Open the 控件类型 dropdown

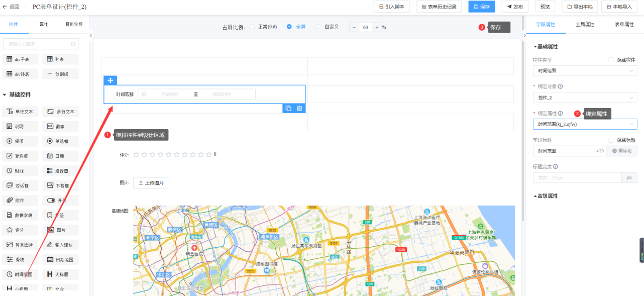[585, 71]
